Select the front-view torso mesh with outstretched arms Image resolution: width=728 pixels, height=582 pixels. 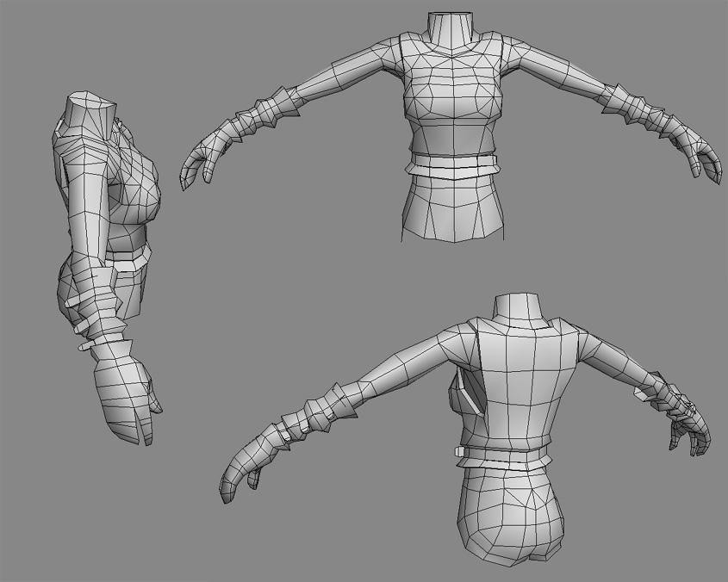coord(452,127)
